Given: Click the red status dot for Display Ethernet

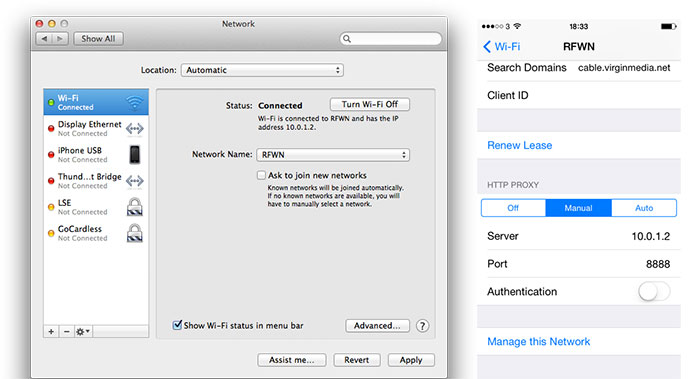Looking at the screenshot, I should 51,129.
